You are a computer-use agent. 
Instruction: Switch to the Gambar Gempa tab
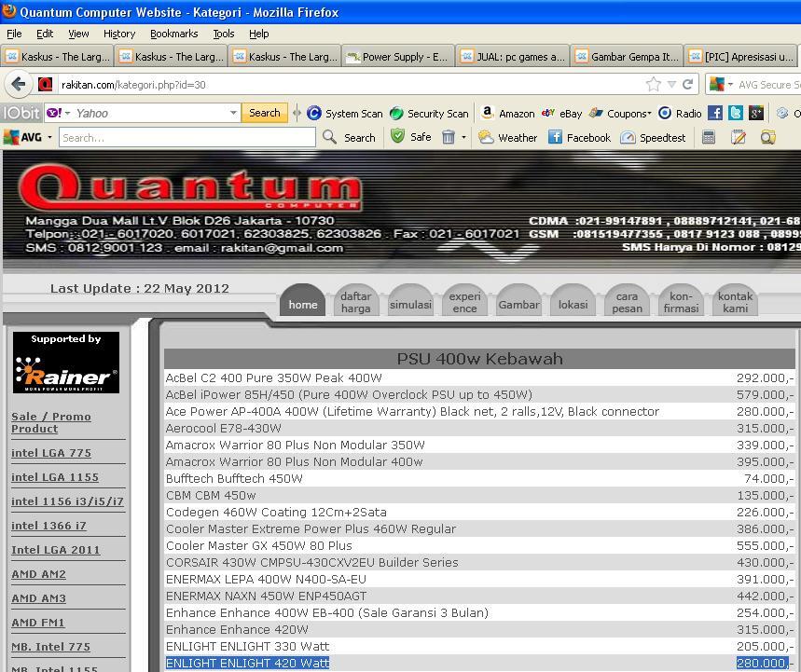(x=627, y=56)
